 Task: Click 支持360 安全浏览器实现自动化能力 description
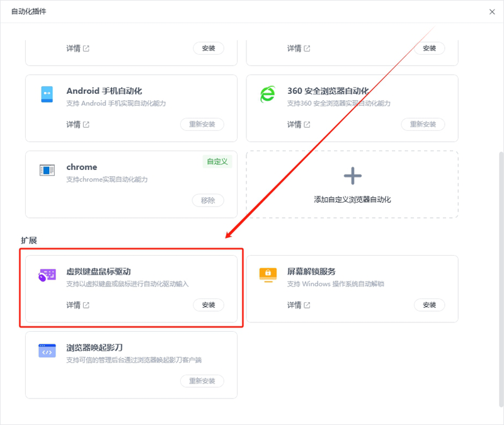(339, 103)
